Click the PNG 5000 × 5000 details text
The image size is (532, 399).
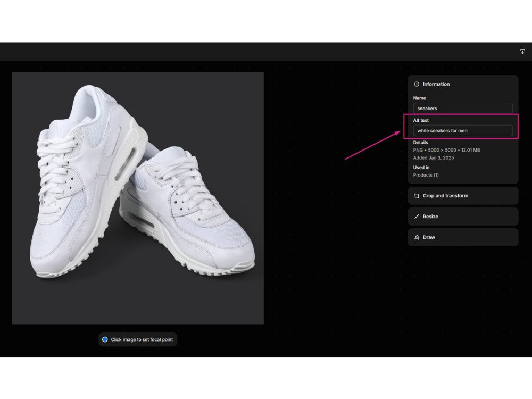pos(446,150)
